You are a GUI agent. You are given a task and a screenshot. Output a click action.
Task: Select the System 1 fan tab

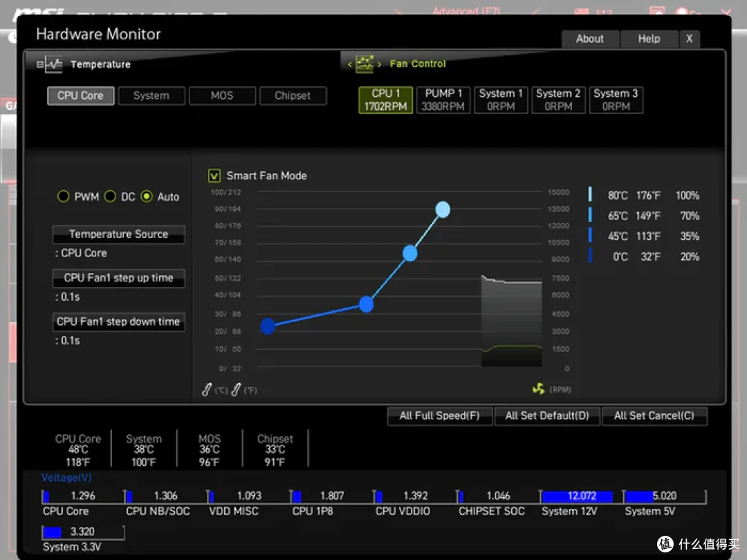[501, 100]
